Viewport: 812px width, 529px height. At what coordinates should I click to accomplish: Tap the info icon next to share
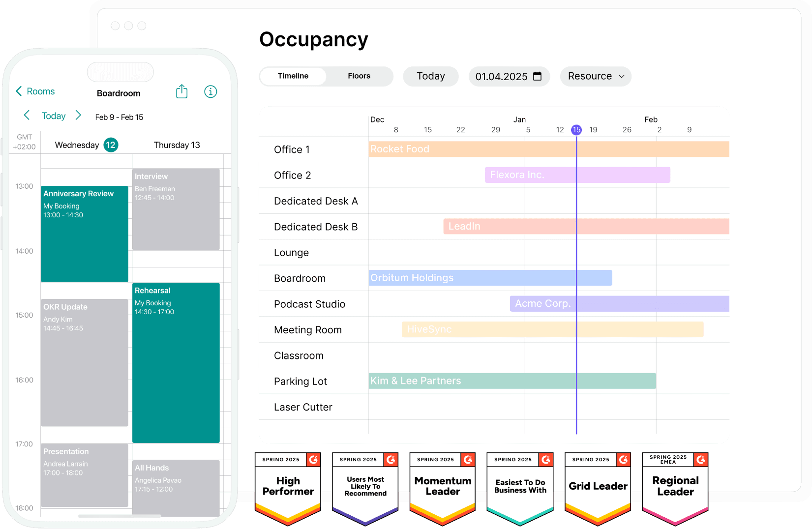pos(211,91)
